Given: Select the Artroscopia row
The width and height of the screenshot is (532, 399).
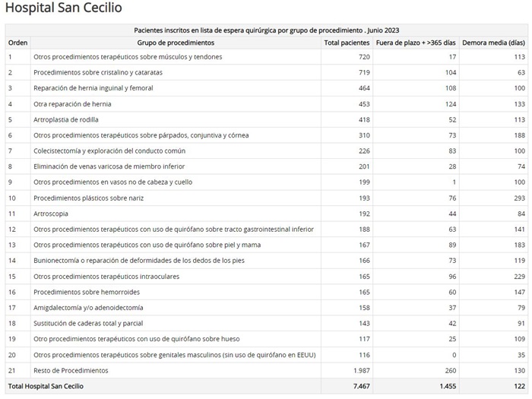Looking at the screenshot, I should pyautogui.click(x=266, y=214).
